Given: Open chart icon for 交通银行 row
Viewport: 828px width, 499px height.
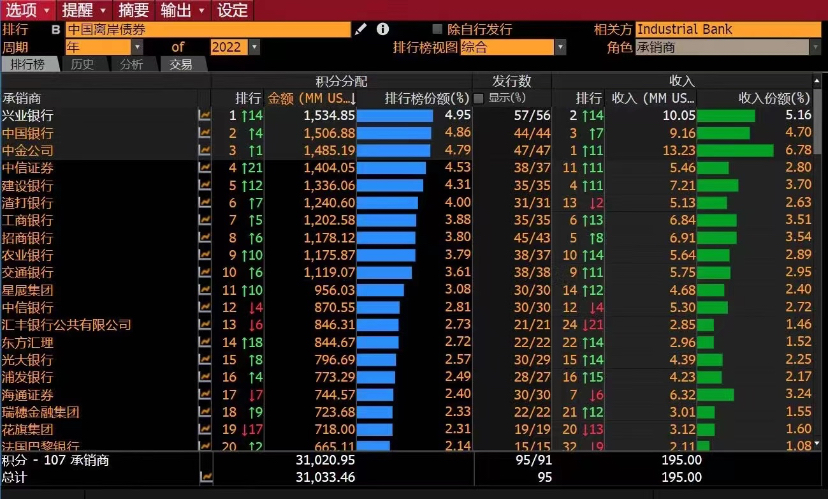Looking at the screenshot, I should [204, 272].
